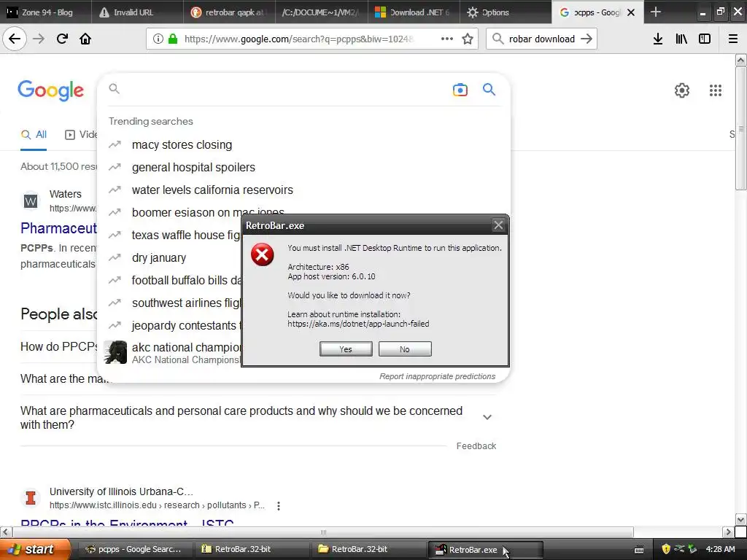The width and height of the screenshot is (747, 560).
Task: Switch to the Download .NET tab
Action: click(414, 12)
